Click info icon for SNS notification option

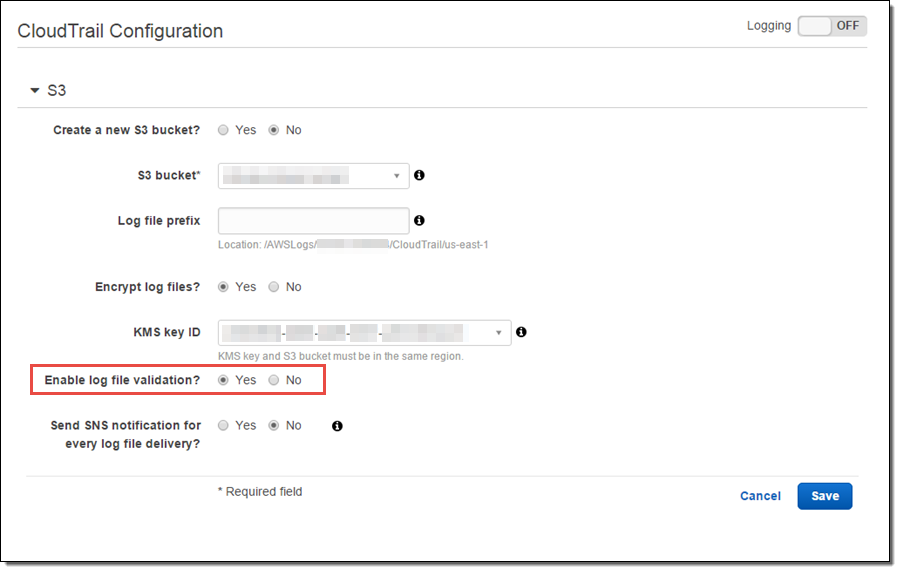click(337, 426)
